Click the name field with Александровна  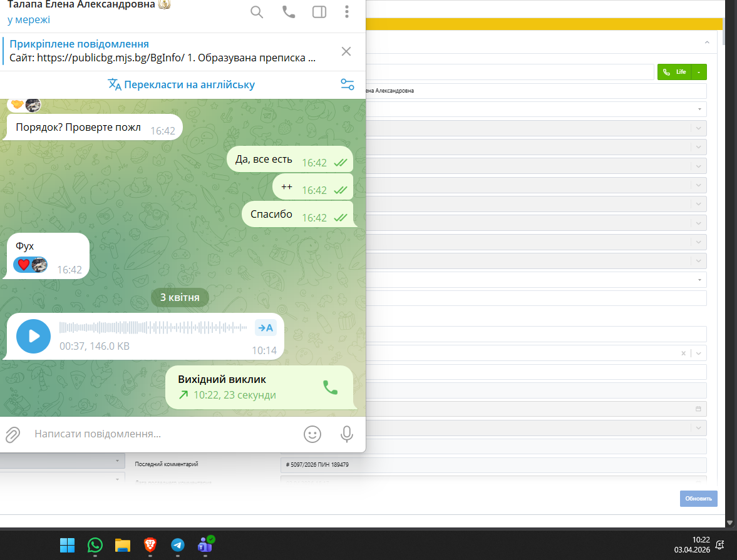click(x=536, y=91)
